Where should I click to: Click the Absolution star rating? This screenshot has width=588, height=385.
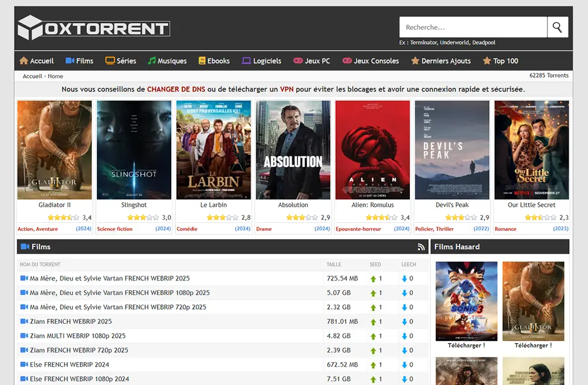click(302, 217)
